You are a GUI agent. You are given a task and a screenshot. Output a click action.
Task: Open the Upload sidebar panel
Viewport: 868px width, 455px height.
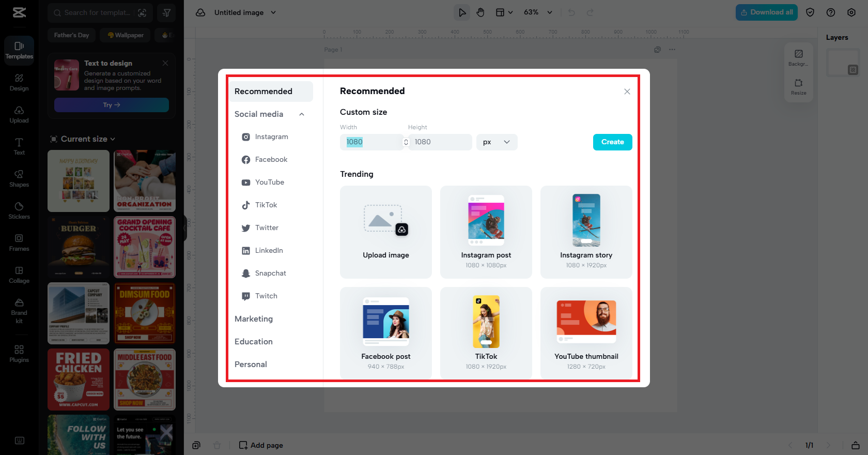coord(19,114)
